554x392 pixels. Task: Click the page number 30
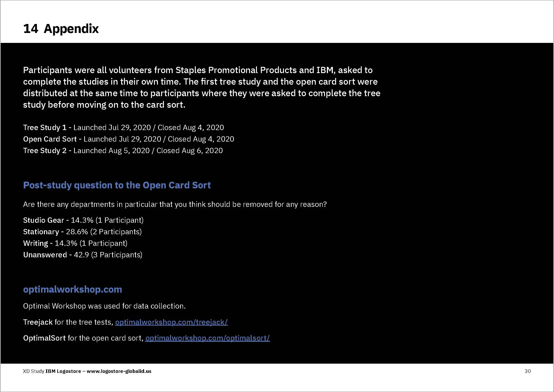click(527, 371)
